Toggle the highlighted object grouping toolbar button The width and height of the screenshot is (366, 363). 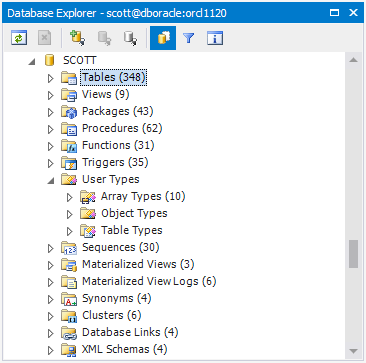click(163, 38)
